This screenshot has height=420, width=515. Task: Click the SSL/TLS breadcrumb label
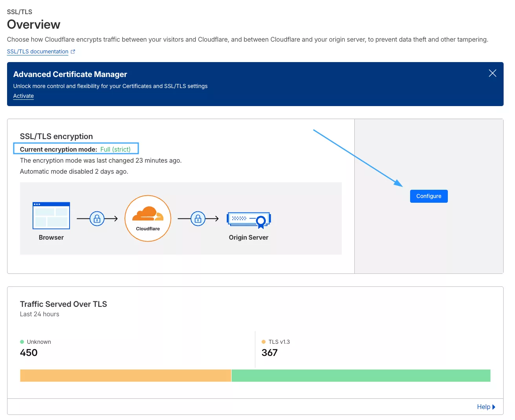19,12
